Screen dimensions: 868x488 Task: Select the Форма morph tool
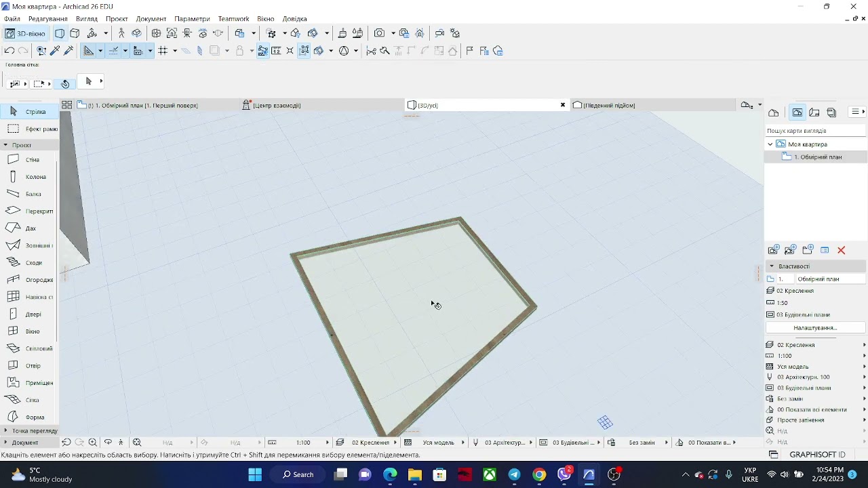[x=30, y=418]
